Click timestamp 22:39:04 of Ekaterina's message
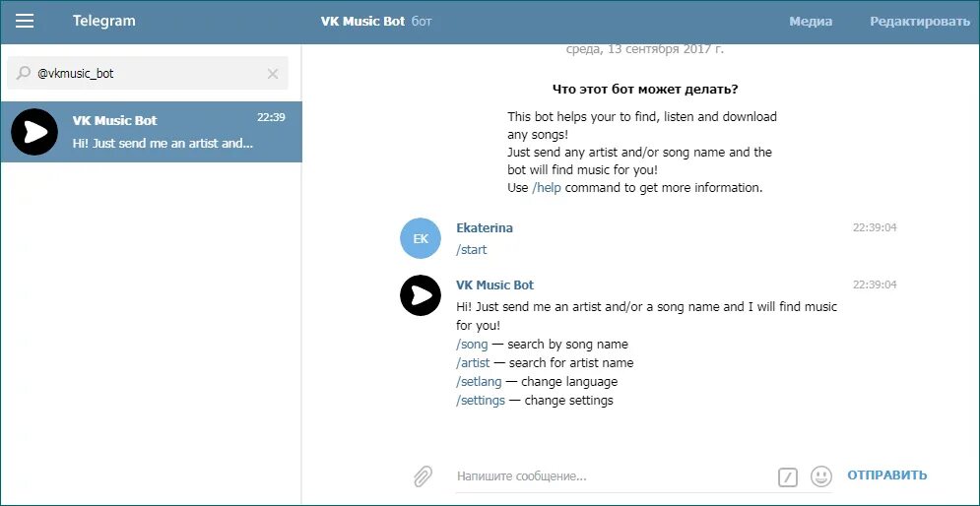This screenshot has width=980, height=506. [875, 228]
